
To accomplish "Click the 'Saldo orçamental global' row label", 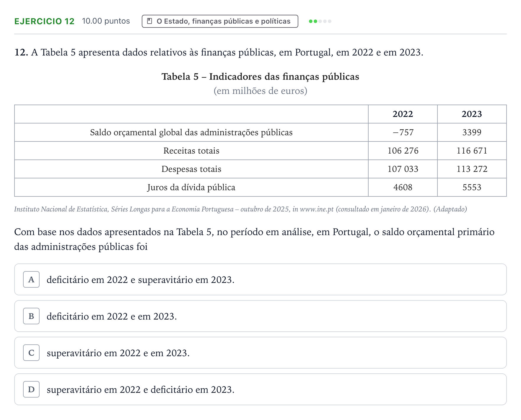I will pos(191,132).
